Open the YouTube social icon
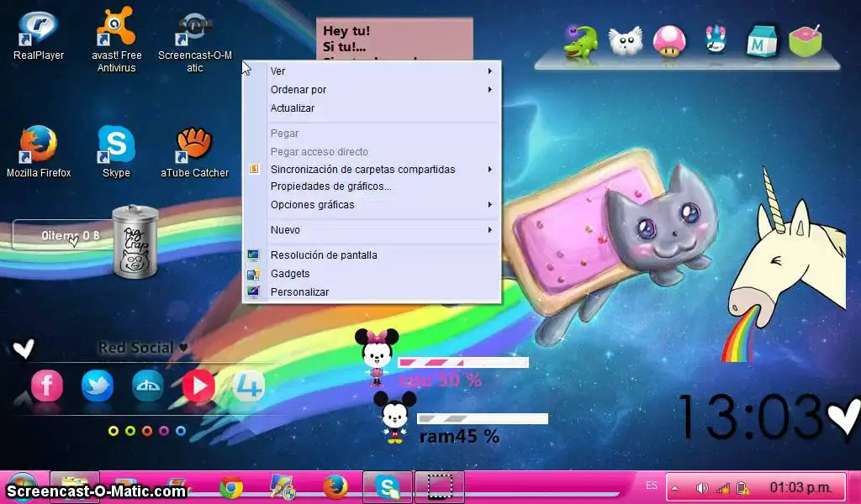Viewport: 861px width, 504px height. tap(198, 386)
